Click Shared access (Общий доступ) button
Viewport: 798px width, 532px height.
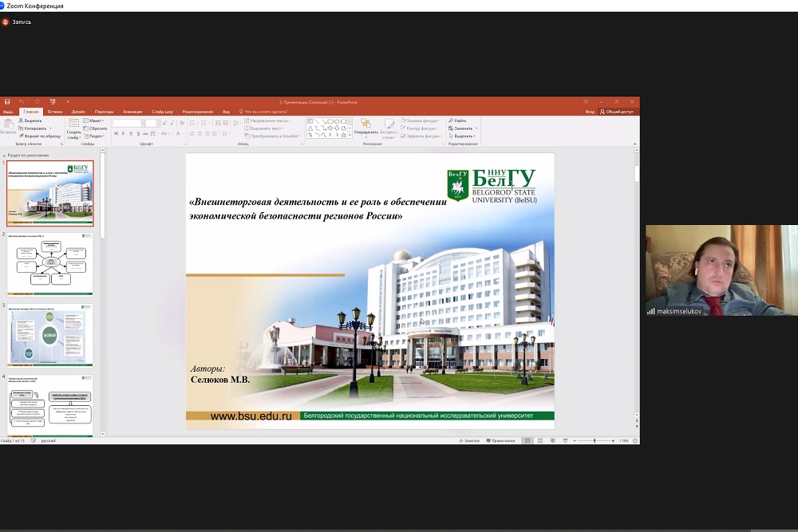coord(617,112)
